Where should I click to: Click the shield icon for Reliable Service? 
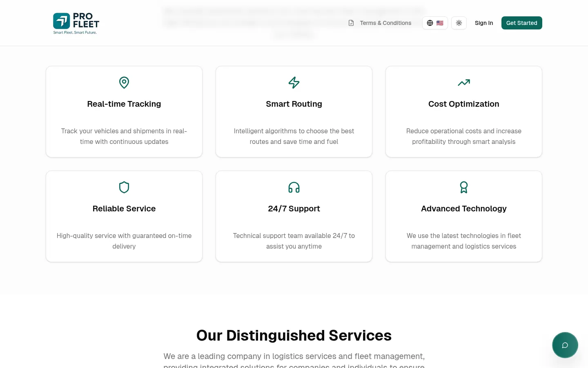coord(124,187)
